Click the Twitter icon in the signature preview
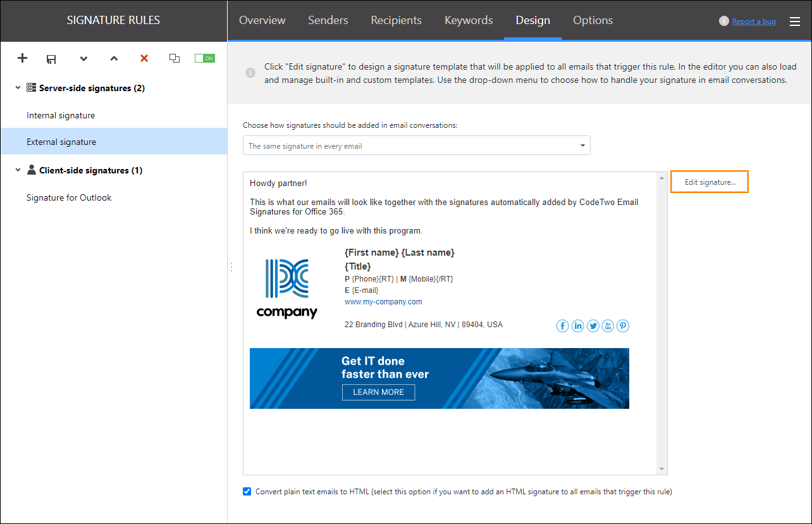The image size is (812, 524). click(593, 325)
